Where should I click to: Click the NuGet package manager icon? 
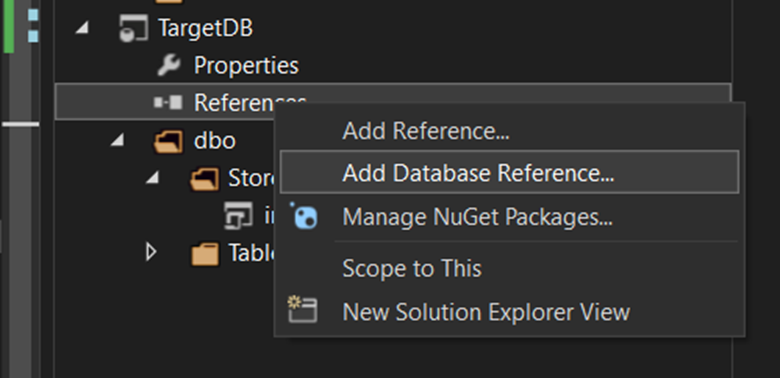pos(304,217)
